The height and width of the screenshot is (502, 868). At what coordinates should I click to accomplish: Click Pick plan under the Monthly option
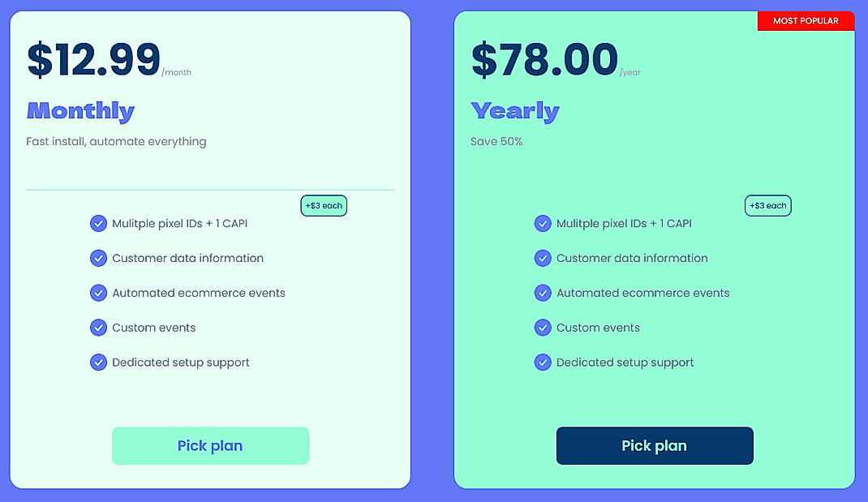(x=210, y=445)
